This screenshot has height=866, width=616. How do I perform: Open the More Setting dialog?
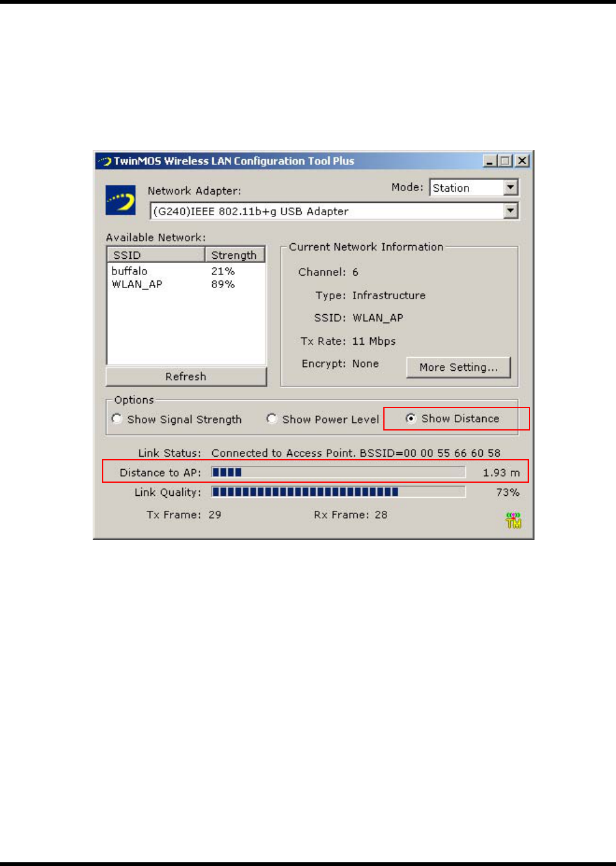point(459,367)
